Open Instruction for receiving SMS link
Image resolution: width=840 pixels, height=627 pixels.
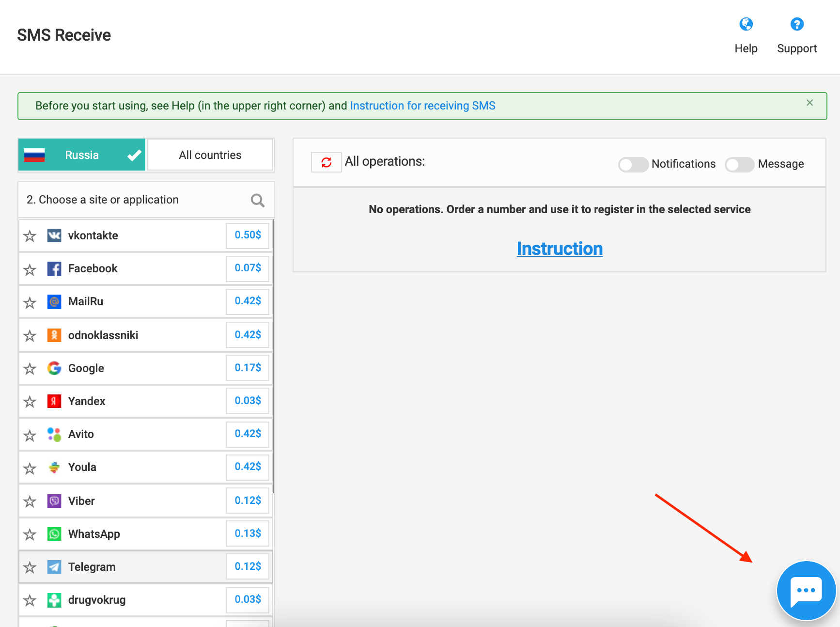[x=422, y=106]
